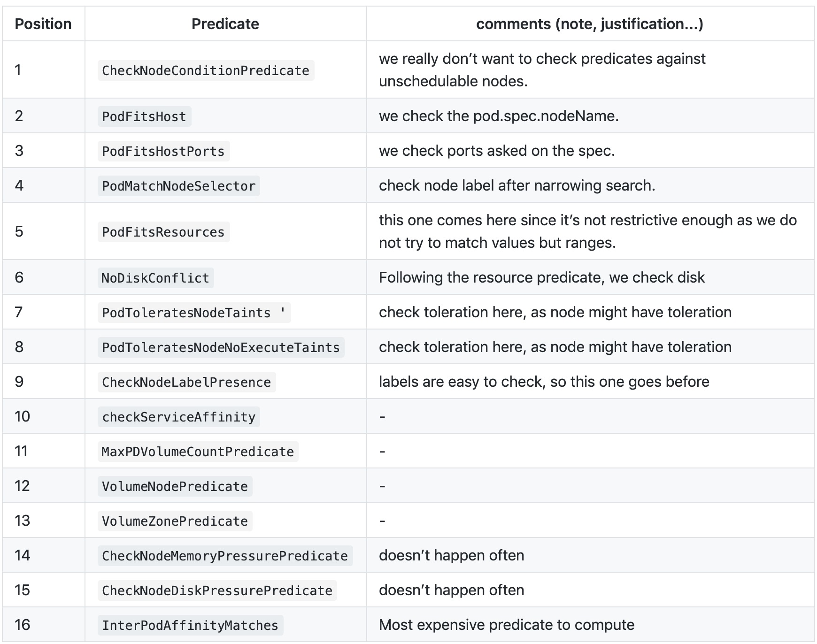Click the InterPodAffinityMatches predicate
Viewport: 817px width, 644px height.
[190, 625]
